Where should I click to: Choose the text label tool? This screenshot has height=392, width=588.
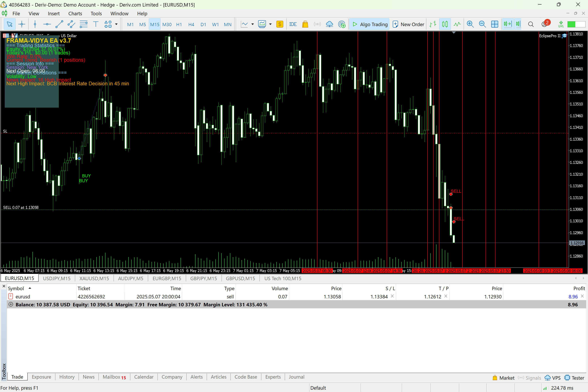pos(96,24)
